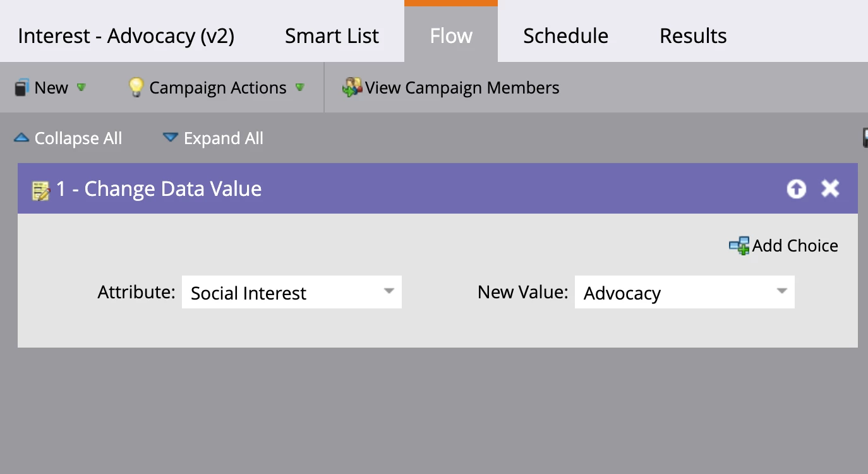Remove the Change Data Value step
This screenshot has height=474, width=868.
point(830,188)
